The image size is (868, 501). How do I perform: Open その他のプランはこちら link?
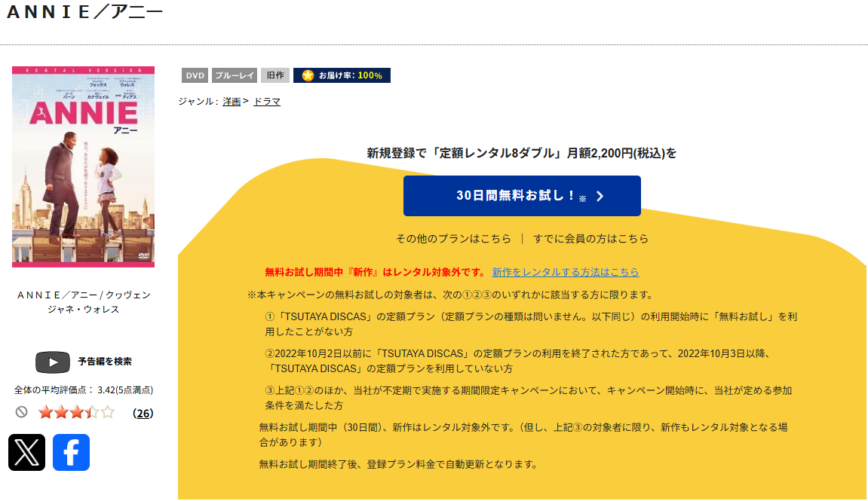pyautogui.click(x=453, y=239)
